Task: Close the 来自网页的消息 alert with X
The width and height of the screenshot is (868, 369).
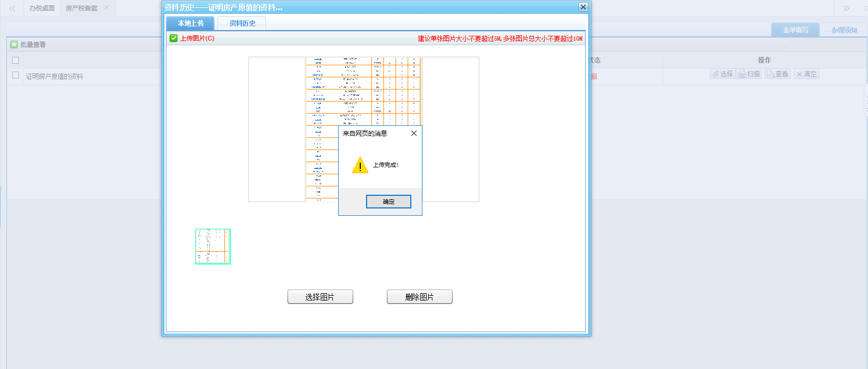Action: [x=413, y=133]
